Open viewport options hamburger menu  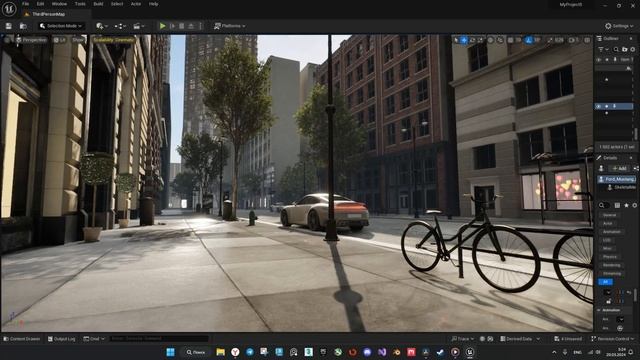[7, 40]
